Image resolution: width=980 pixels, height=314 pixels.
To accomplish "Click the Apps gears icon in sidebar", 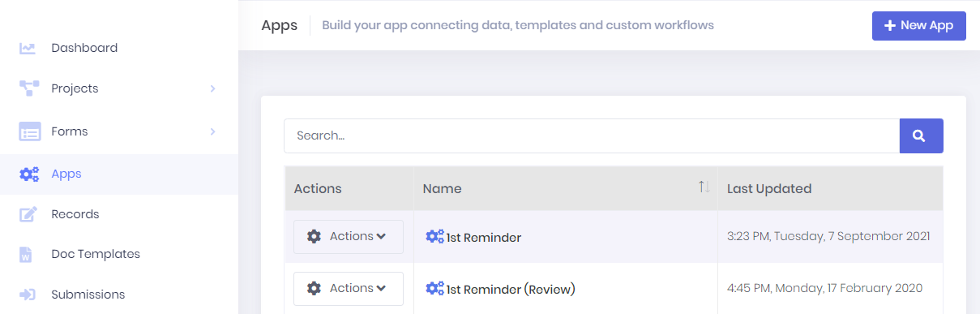I will pos(29,174).
